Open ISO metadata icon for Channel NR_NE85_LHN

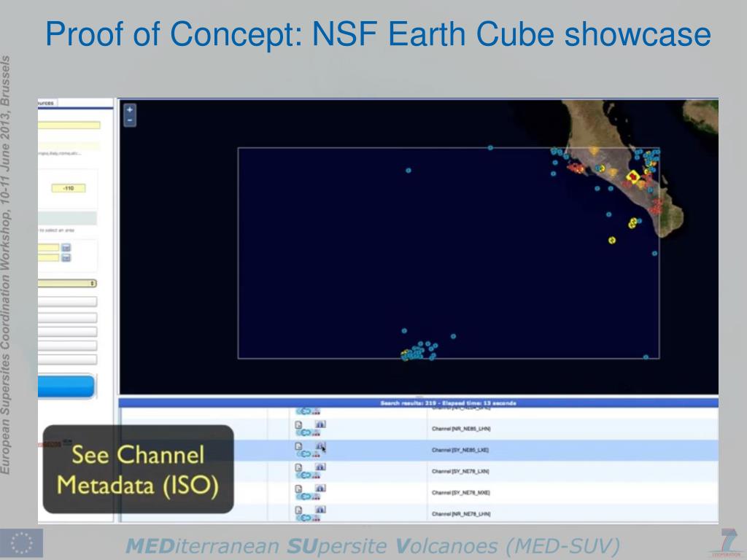[x=321, y=424]
